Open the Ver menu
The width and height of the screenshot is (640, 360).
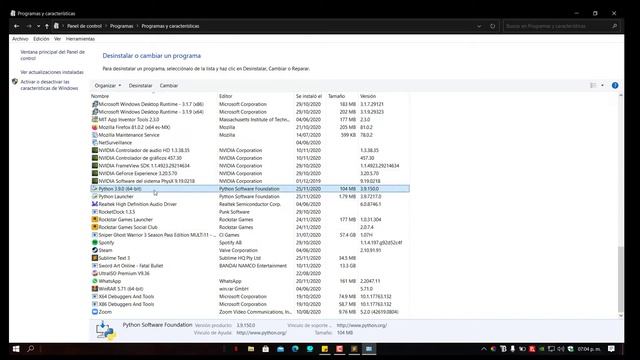pyautogui.click(x=58, y=39)
